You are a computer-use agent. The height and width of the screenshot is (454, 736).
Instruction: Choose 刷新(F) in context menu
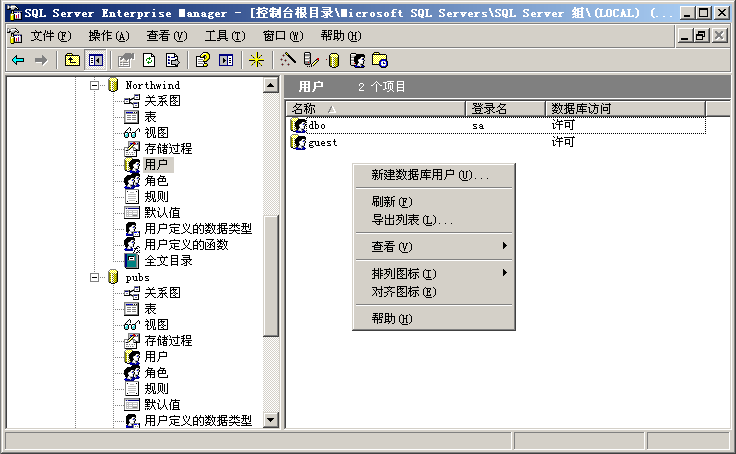click(434, 202)
